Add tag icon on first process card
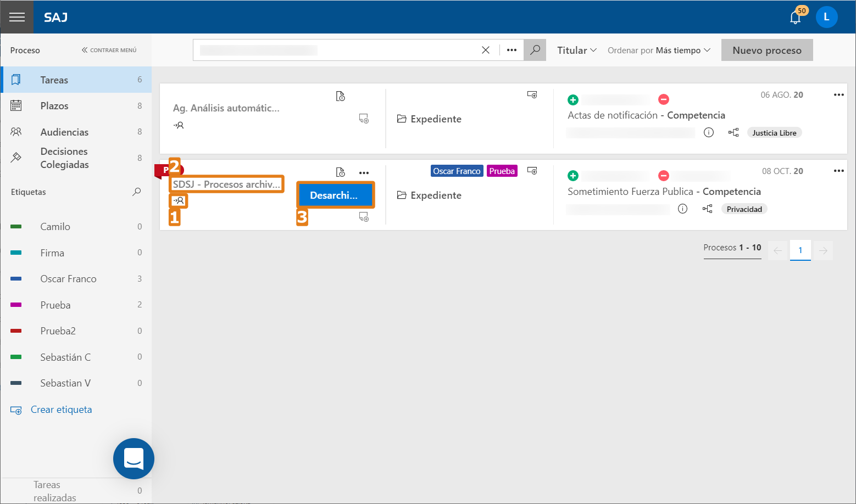This screenshot has height=504, width=856. (x=532, y=94)
